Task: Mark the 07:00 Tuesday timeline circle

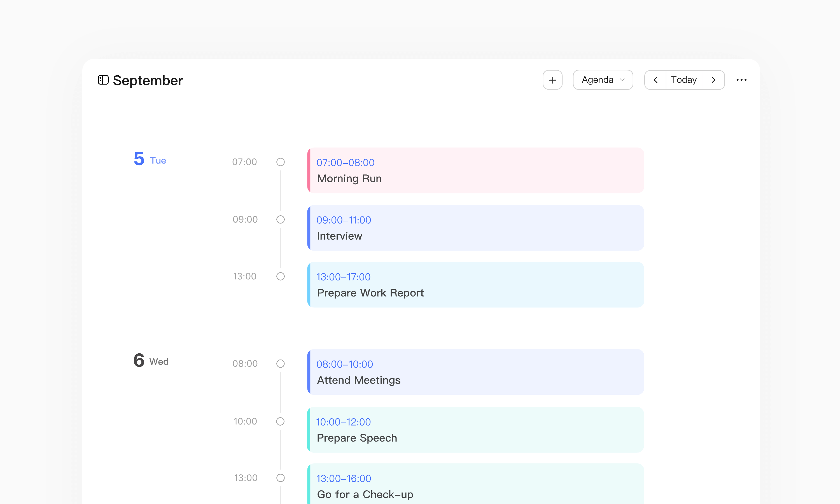Action: (281, 162)
